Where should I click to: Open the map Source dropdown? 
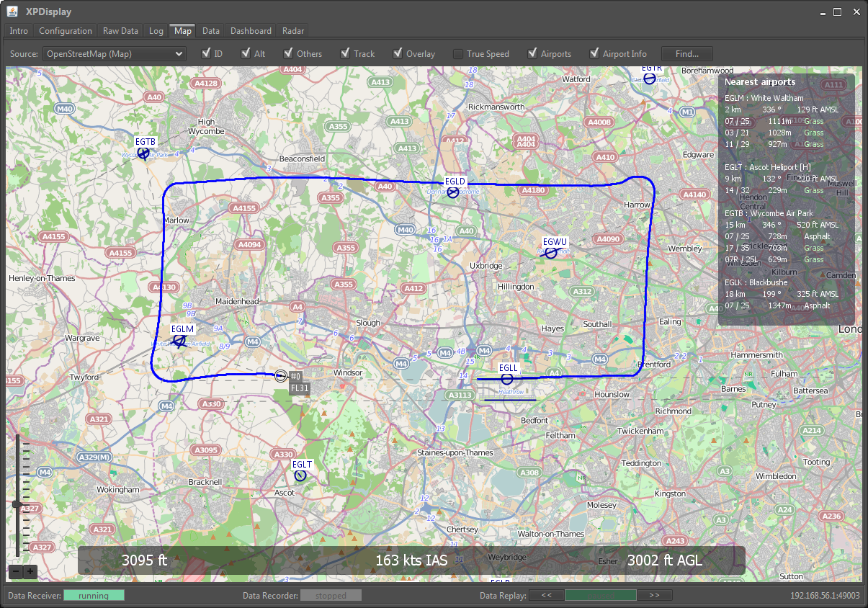[115, 53]
